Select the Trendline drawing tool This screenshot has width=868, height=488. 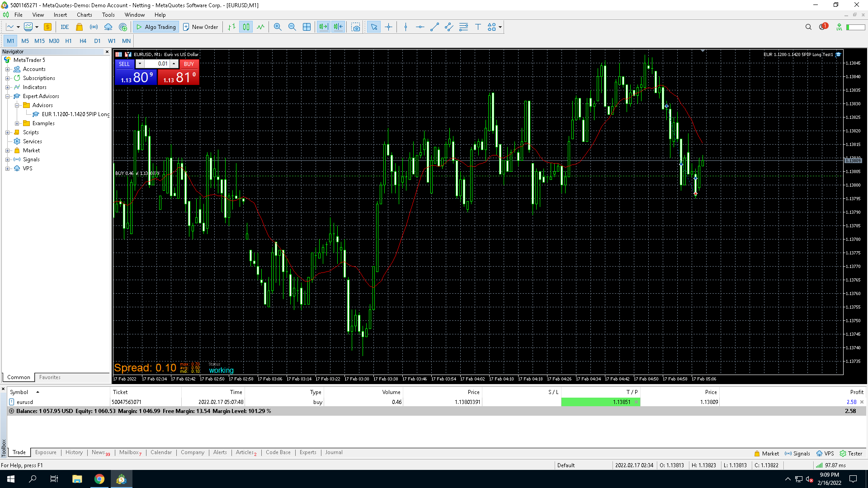(x=434, y=27)
